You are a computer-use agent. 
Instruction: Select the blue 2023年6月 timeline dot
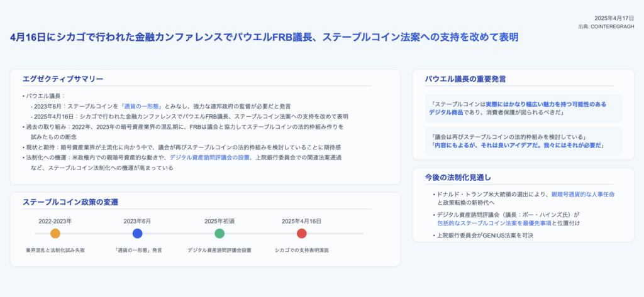coord(138,234)
